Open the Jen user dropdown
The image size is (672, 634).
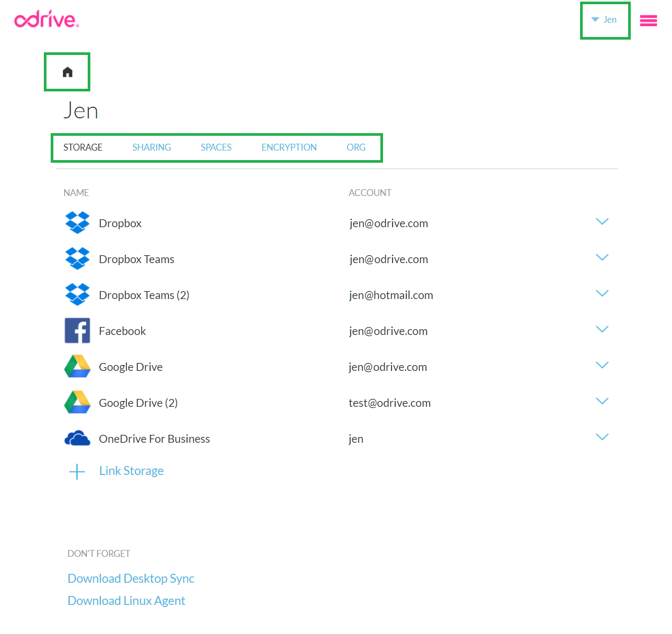[x=604, y=20]
